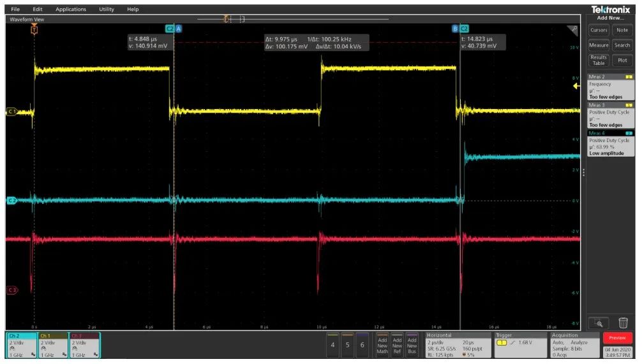Screen dimensions: 642x364
Task: Click Add New Ref
Action: pyautogui.click(x=397, y=345)
